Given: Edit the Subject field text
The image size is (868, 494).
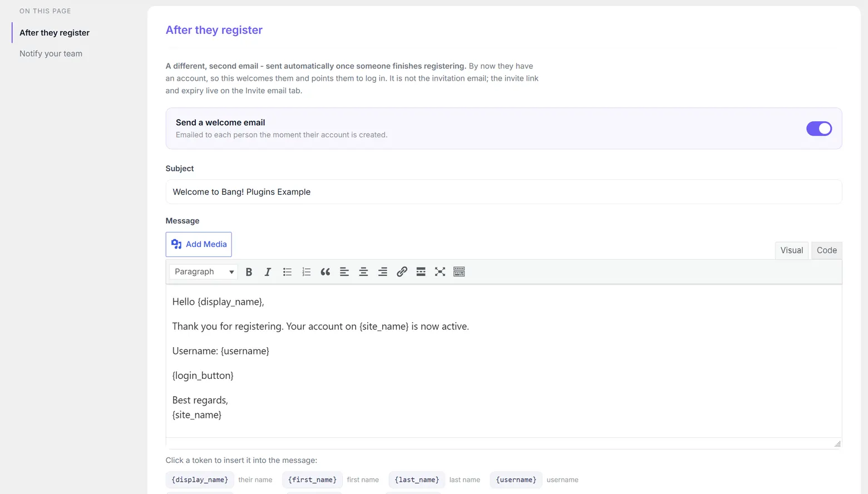Looking at the screenshot, I should click(504, 192).
